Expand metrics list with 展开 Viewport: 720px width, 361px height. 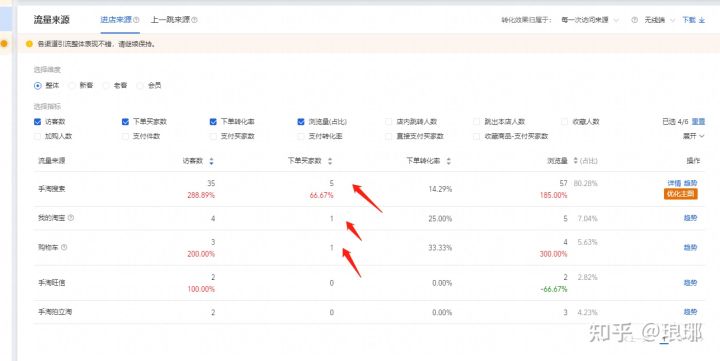693,136
